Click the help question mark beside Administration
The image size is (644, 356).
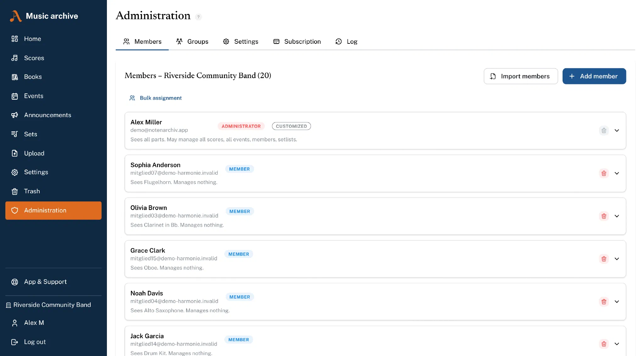click(x=198, y=17)
